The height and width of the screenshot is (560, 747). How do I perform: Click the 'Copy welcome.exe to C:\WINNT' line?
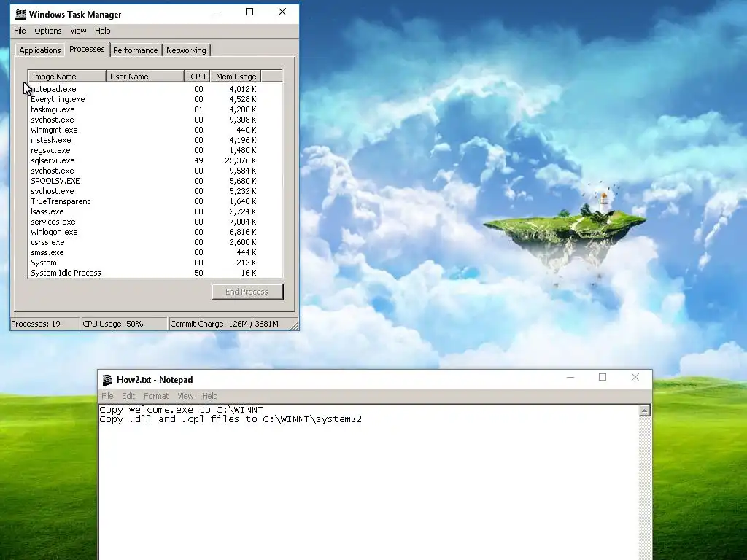click(x=181, y=410)
